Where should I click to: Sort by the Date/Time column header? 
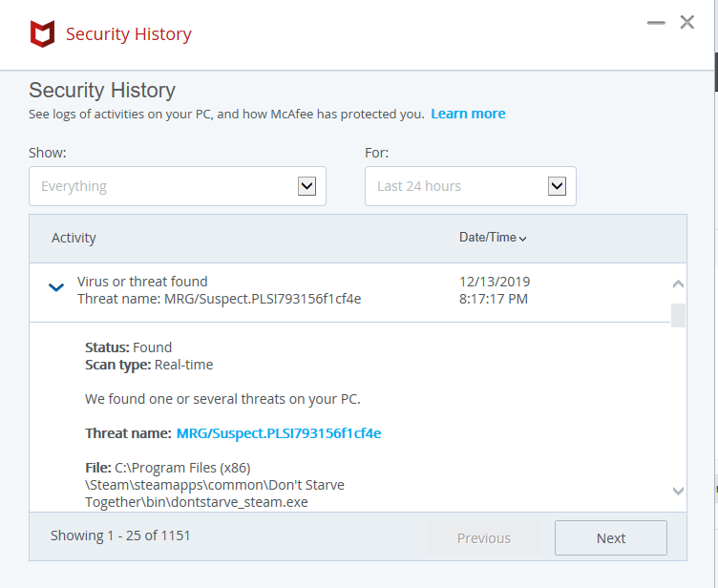[x=493, y=238]
